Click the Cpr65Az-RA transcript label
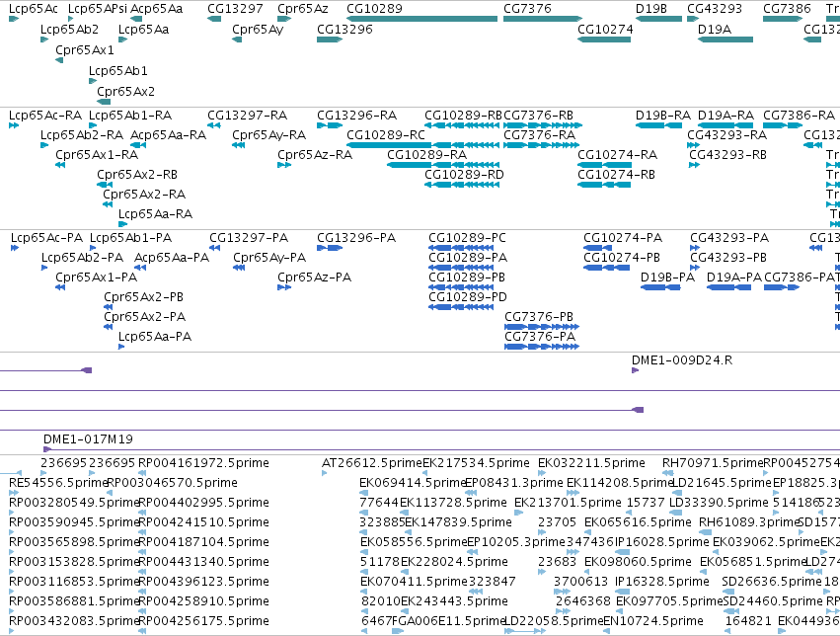This screenshot has height=636, width=840. [x=315, y=154]
